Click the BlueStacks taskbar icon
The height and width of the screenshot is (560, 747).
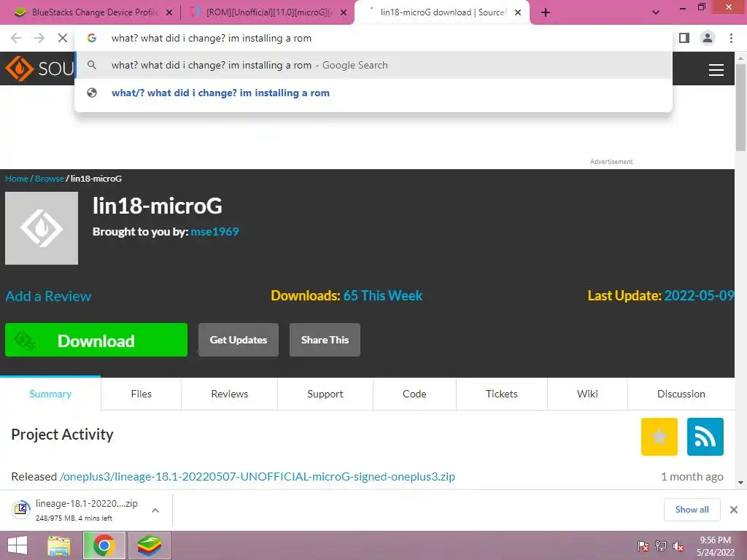pyautogui.click(x=149, y=545)
